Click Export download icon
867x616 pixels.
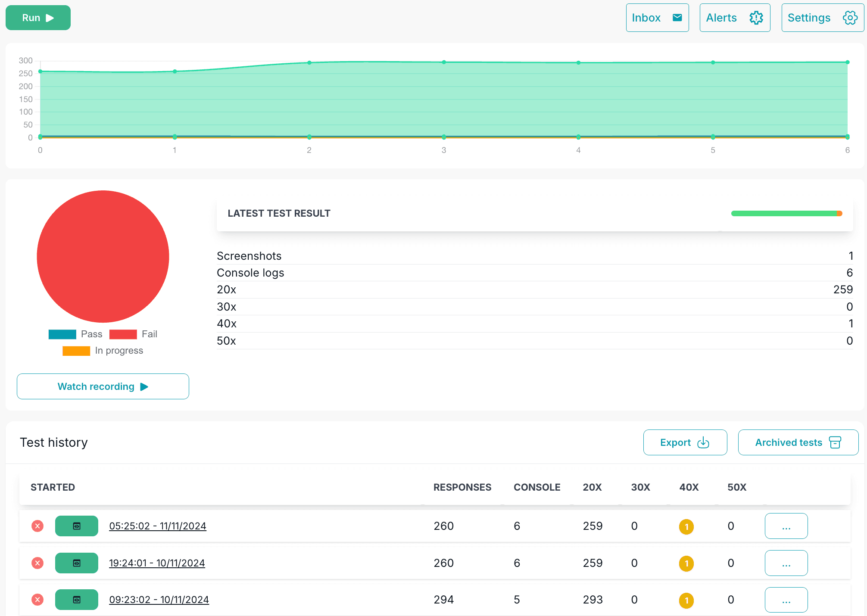(703, 442)
